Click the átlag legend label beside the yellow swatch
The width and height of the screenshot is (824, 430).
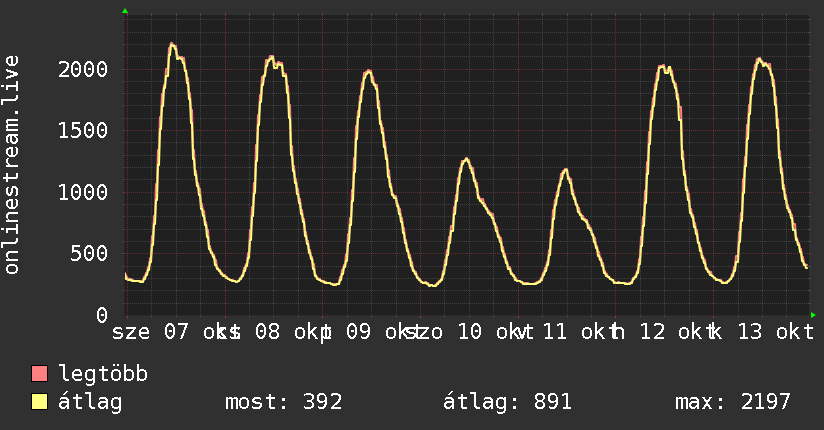[90, 402]
